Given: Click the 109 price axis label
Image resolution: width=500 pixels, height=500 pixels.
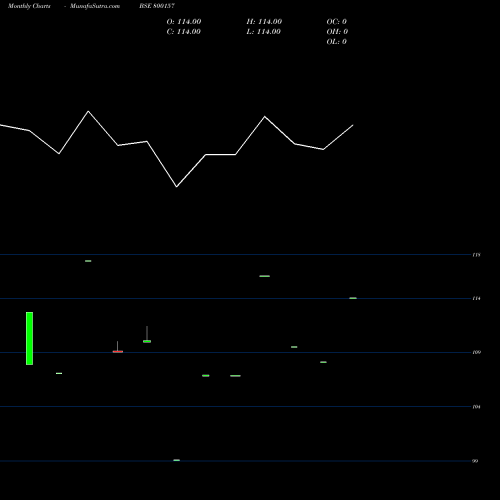Looking at the screenshot, I should (476, 352).
